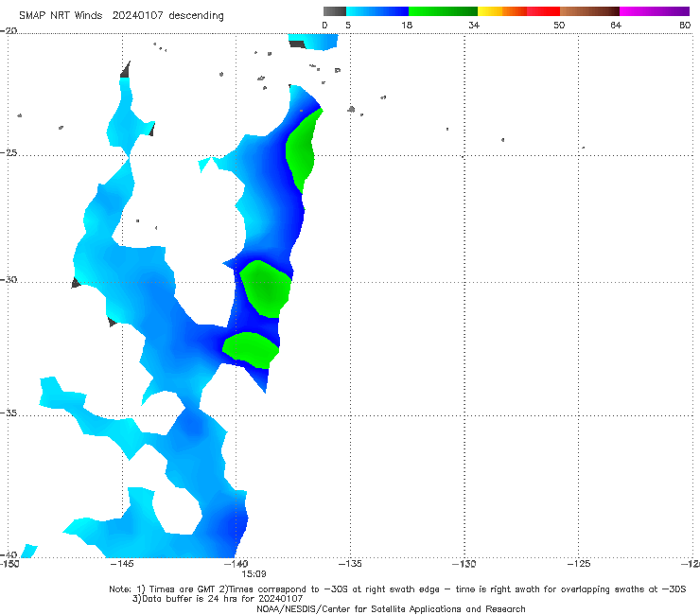Select the gray 0–5 segment of the color bar
Viewport: 700px width, 615px height.
(335, 11)
